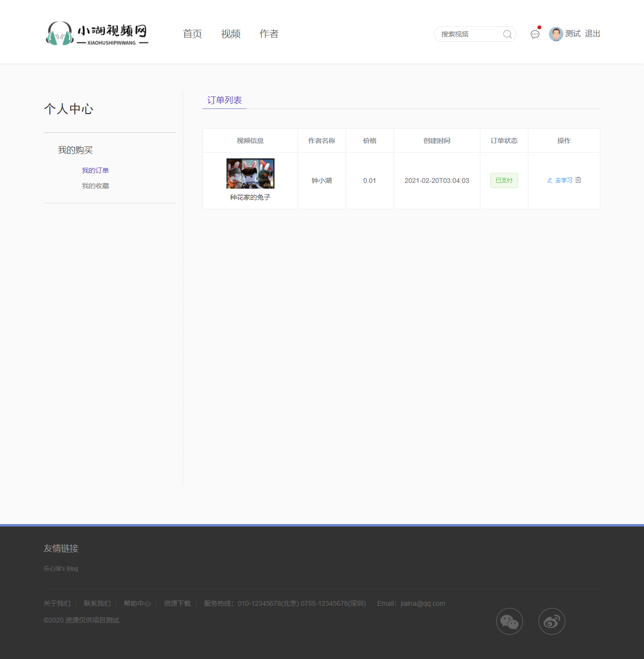Click the pencil icon beside 去学习

coord(550,180)
